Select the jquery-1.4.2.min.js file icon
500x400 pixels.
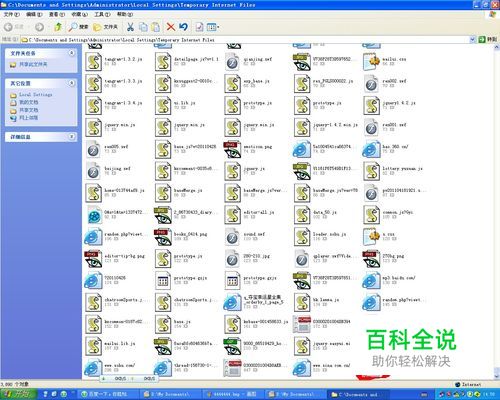point(302,127)
